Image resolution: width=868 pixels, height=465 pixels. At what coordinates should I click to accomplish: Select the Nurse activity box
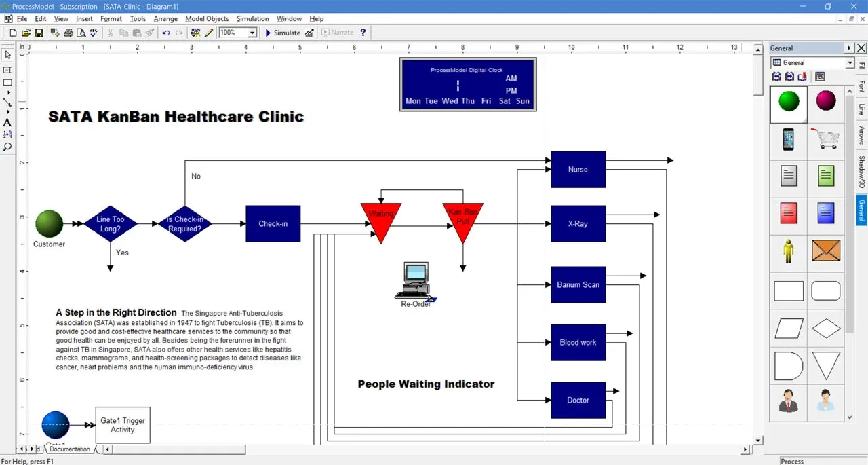click(x=578, y=169)
